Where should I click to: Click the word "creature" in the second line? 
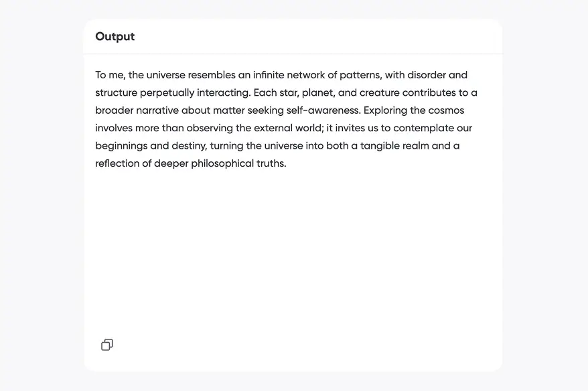(x=379, y=92)
